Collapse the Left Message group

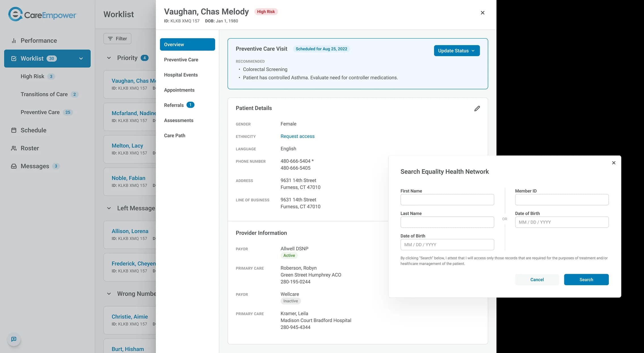[109, 208]
